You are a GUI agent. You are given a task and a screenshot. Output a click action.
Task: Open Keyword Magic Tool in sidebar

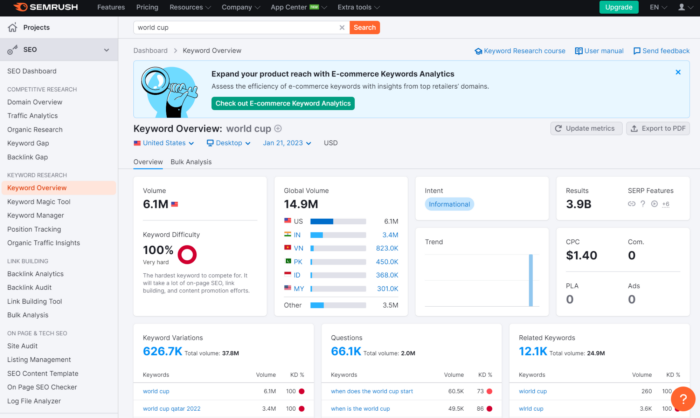[39, 202]
